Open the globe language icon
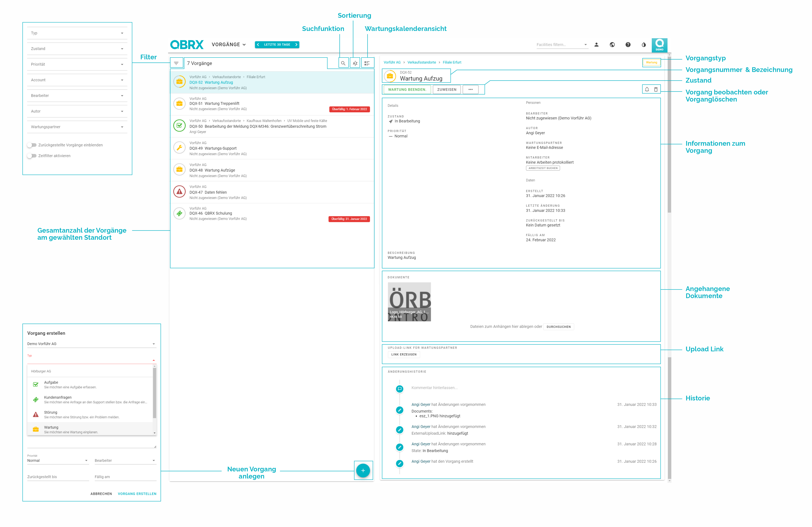Viewport: 812px width, 527px height. click(612, 45)
